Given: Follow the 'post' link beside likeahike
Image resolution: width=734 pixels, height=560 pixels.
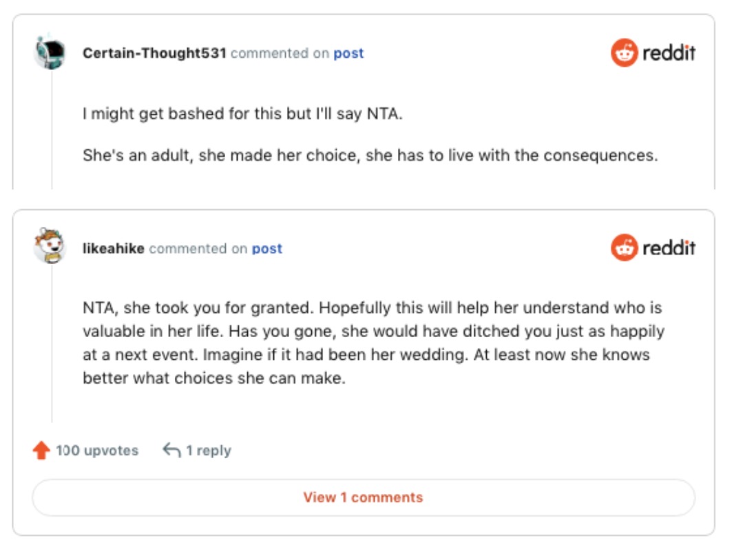Looking at the screenshot, I should 267,249.
